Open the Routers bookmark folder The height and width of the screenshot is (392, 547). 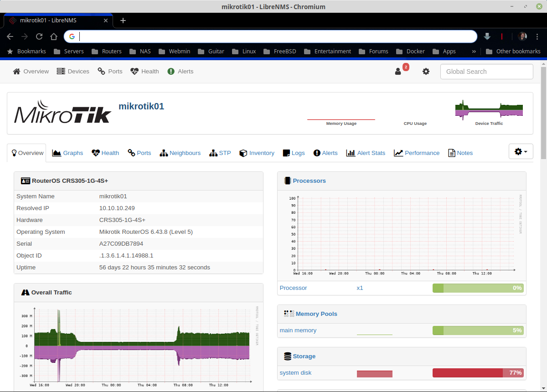point(107,51)
